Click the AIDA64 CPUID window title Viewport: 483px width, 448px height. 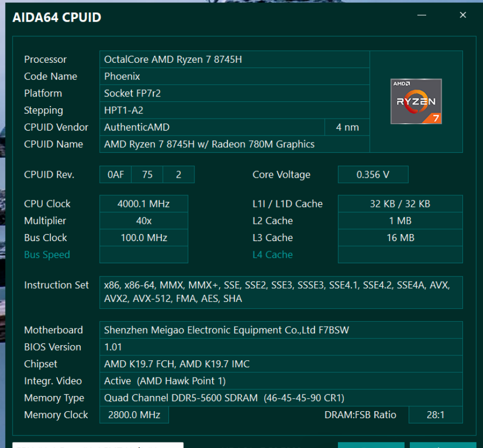[x=57, y=17]
